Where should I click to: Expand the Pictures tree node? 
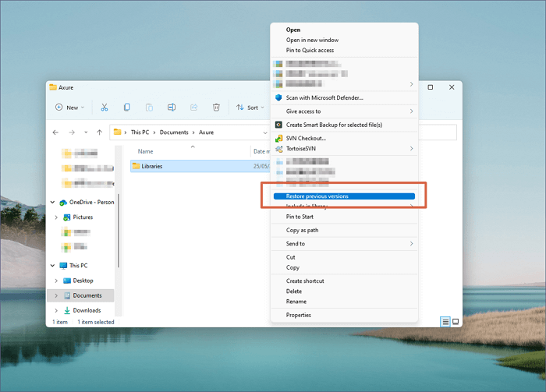[x=56, y=217]
